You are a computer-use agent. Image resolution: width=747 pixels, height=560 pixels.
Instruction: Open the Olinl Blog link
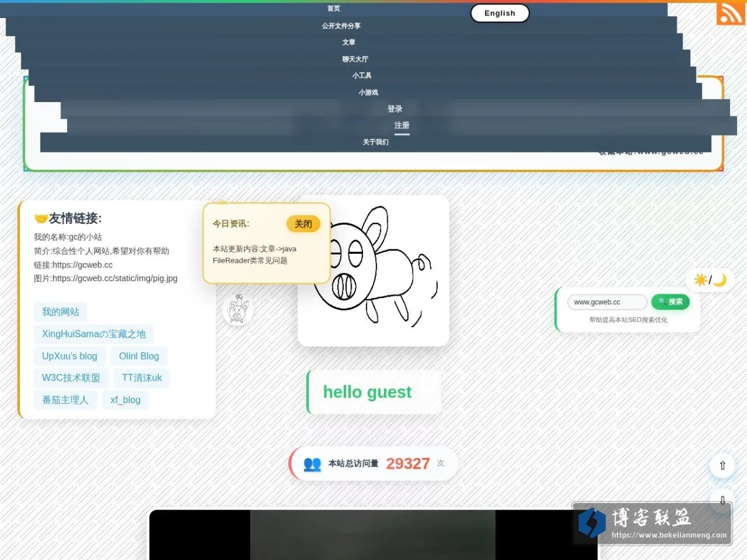point(139,357)
